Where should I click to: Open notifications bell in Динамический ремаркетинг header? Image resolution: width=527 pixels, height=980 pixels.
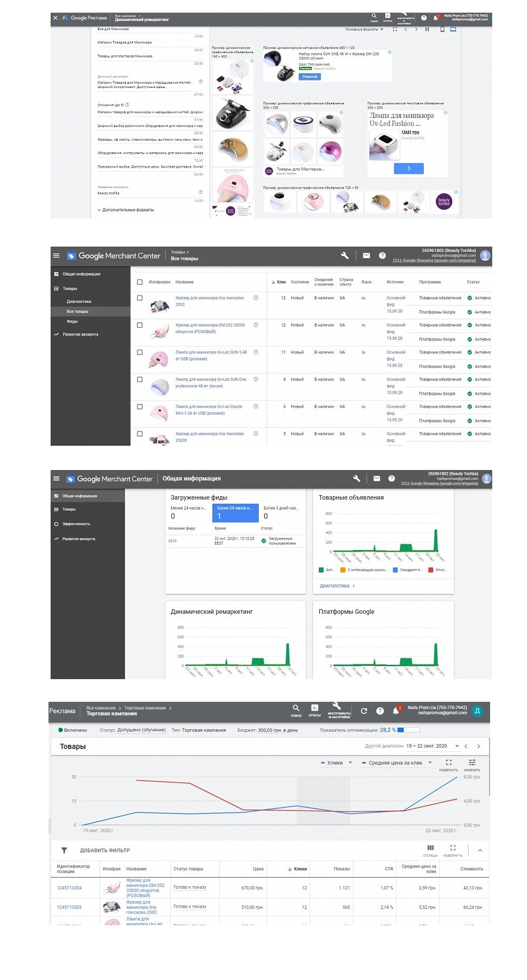[436, 18]
